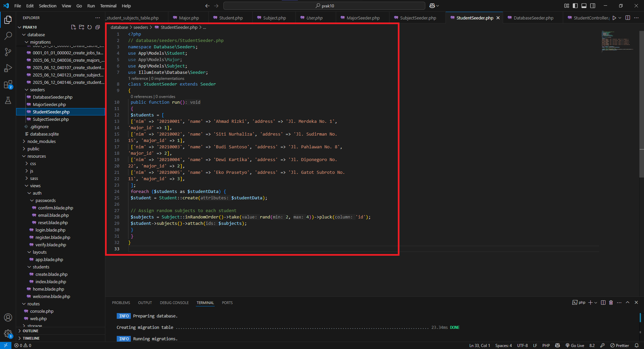The width and height of the screenshot is (644, 349).
Task: Refresh the Explorer tree
Action: pos(90,27)
